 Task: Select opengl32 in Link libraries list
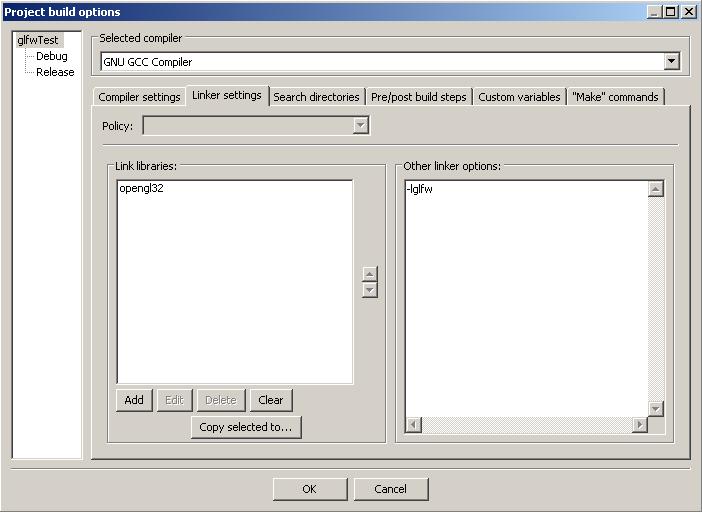(x=141, y=188)
